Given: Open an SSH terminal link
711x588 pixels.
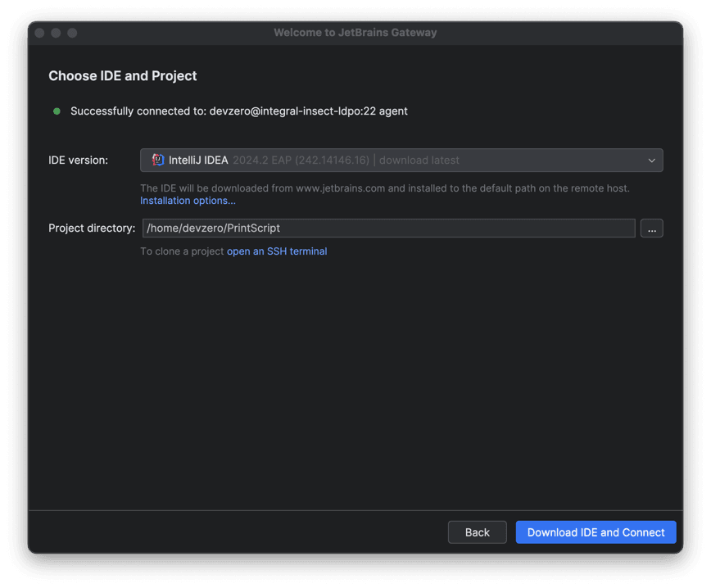Looking at the screenshot, I should [x=277, y=251].
